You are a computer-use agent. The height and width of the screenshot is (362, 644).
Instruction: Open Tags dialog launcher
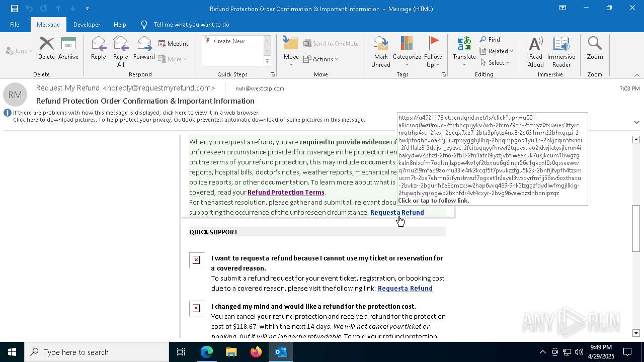tap(444, 74)
